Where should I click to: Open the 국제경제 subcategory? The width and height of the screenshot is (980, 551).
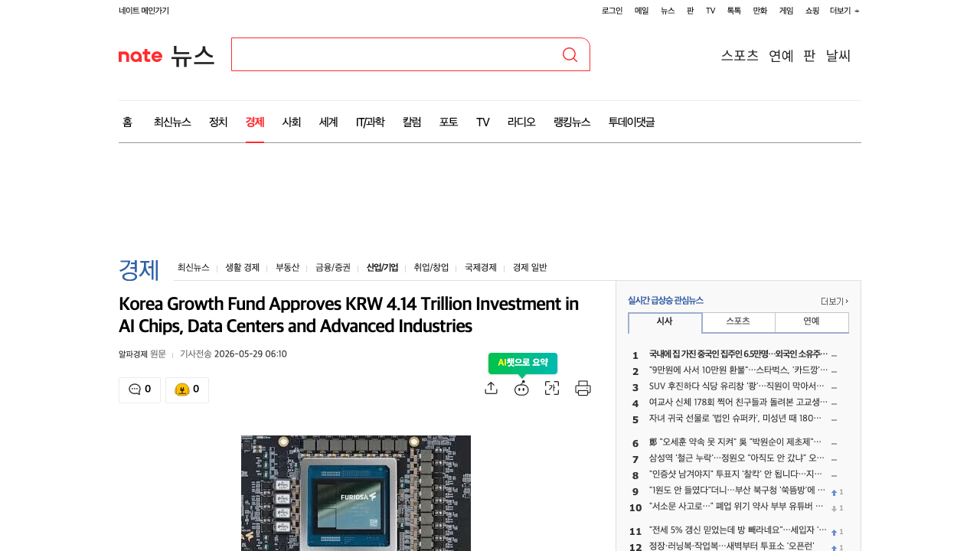(x=481, y=268)
